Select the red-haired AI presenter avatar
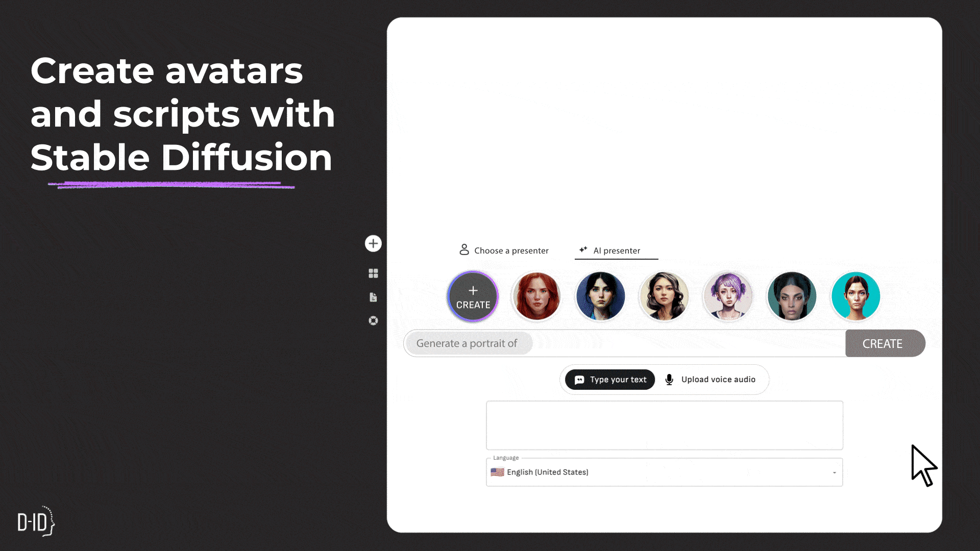980x551 pixels. coord(536,296)
